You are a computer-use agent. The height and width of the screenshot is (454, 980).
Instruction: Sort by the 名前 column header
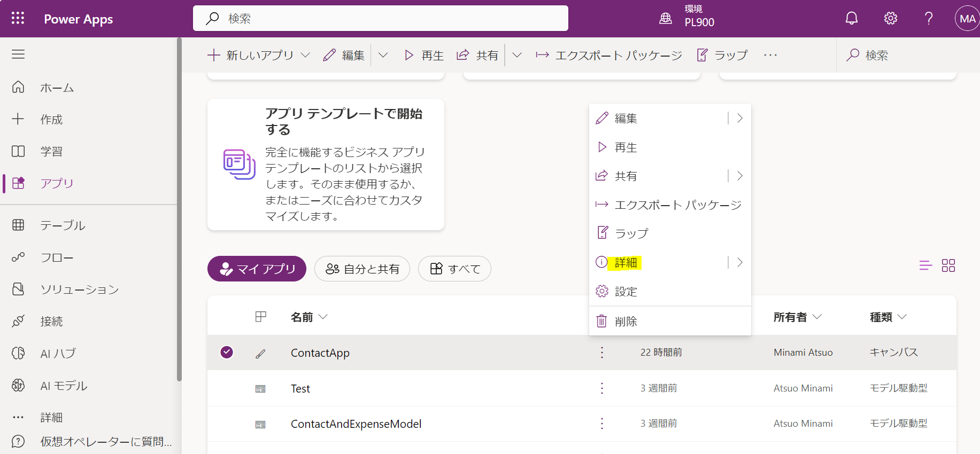coord(308,317)
